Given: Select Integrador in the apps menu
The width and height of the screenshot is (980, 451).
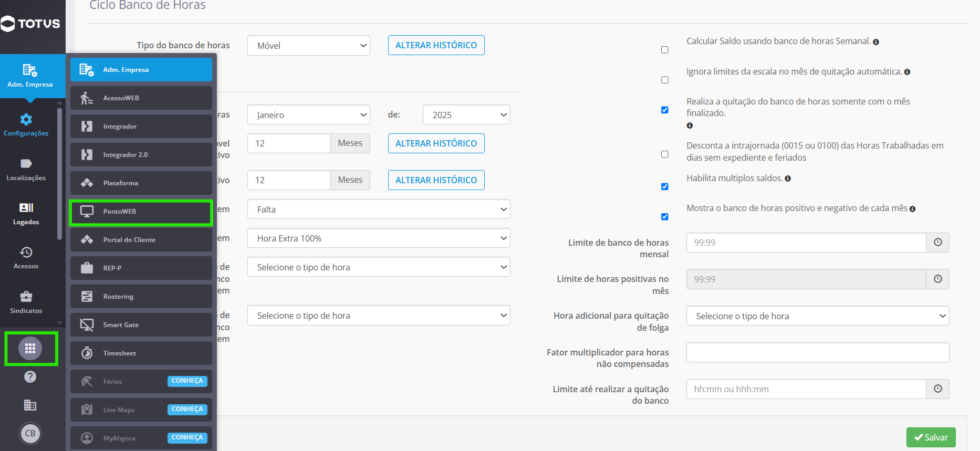Looking at the screenshot, I should point(141,127).
